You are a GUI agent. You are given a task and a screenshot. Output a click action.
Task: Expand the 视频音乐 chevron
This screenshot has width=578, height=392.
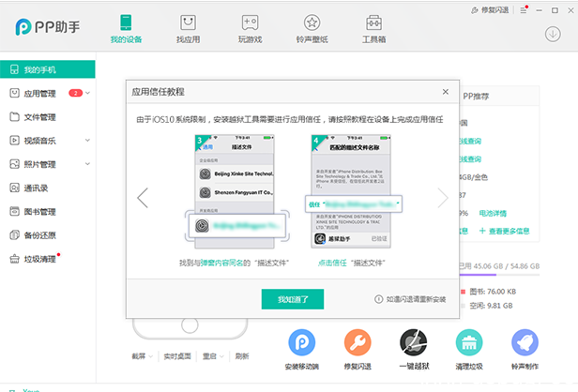pos(88,141)
